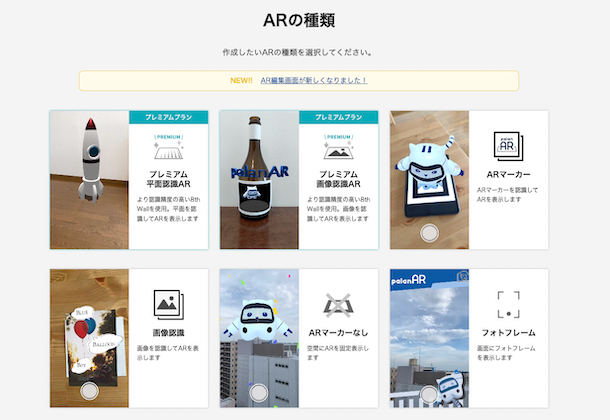Image resolution: width=610 pixels, height=420 pixels.
Task: Click the premium image recognition picture icon
Action: 338,147
